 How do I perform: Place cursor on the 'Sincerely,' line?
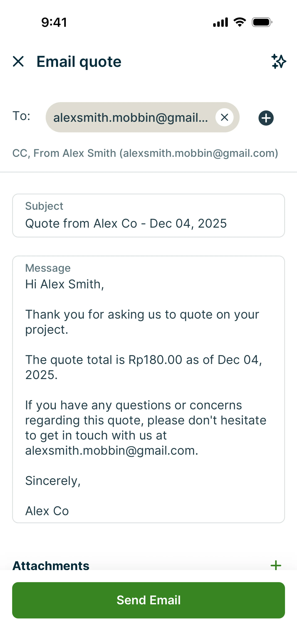click(x=53, y=481)
